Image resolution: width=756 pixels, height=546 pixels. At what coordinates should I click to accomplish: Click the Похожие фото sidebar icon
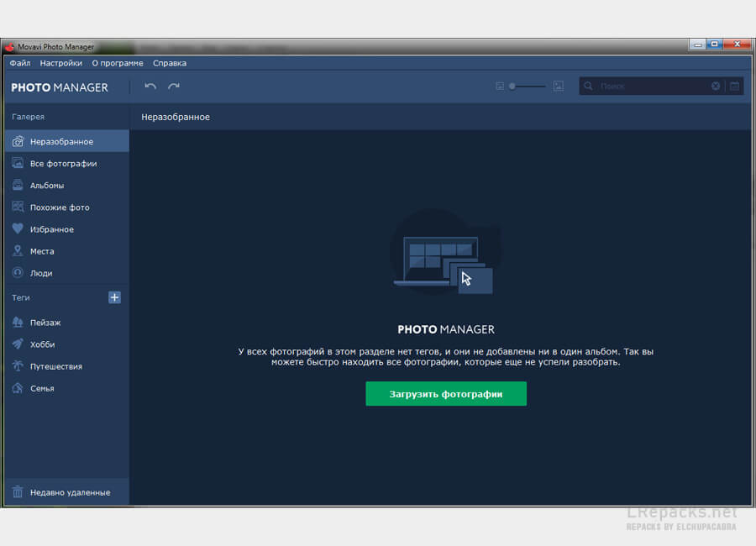tap(18, 207)
